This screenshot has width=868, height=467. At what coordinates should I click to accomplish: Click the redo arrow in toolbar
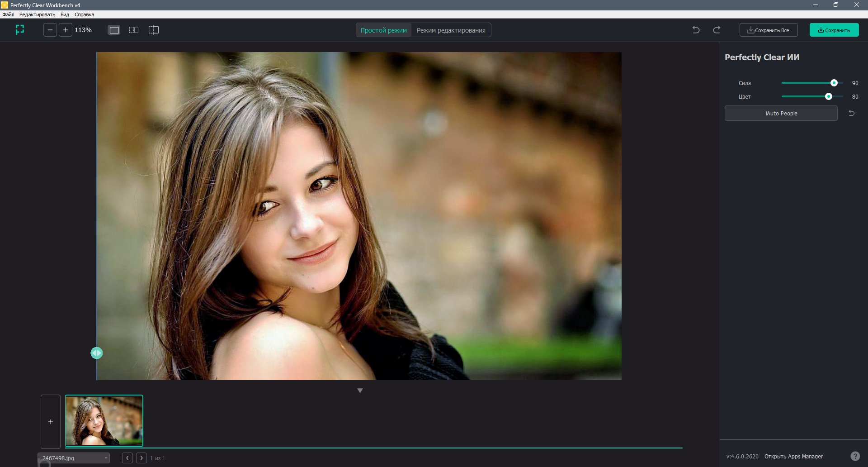tap(717, 30)
